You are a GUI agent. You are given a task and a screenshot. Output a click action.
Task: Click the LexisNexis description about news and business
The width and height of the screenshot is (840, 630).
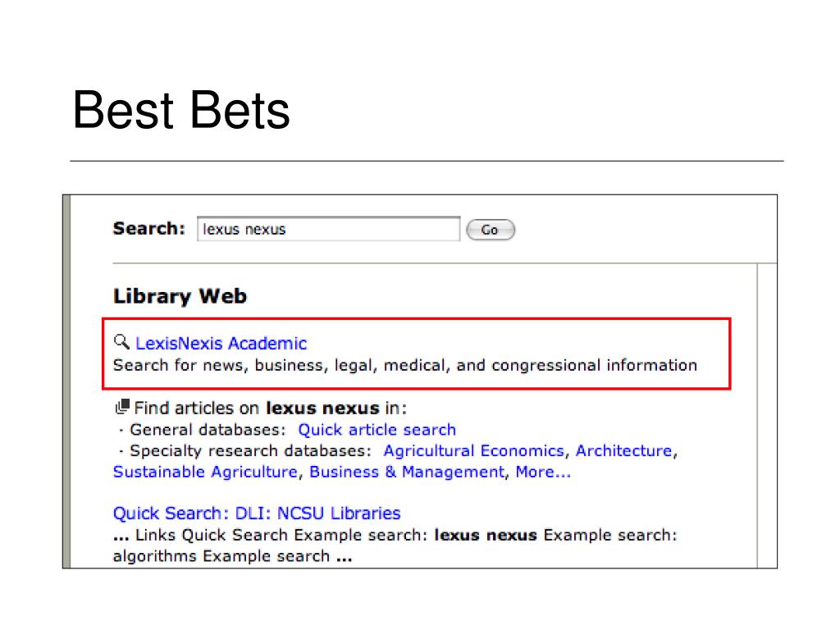(405, 365)
